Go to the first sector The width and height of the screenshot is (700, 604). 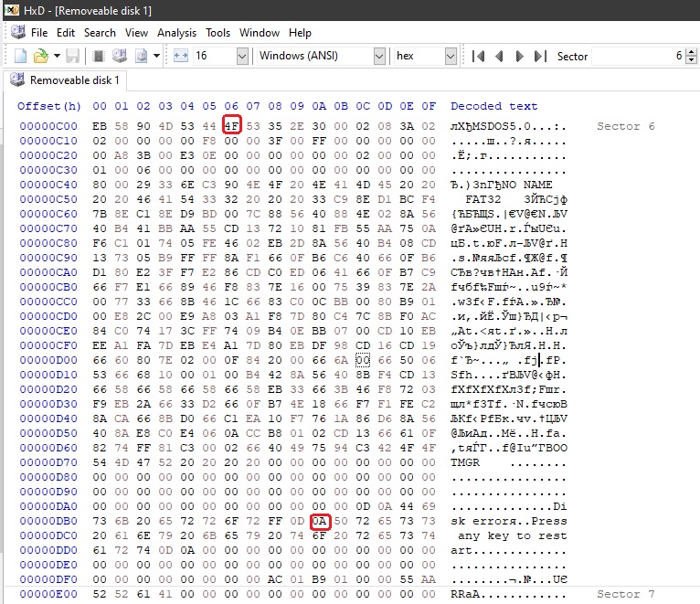pyautogui.click(x=478, y=56)
